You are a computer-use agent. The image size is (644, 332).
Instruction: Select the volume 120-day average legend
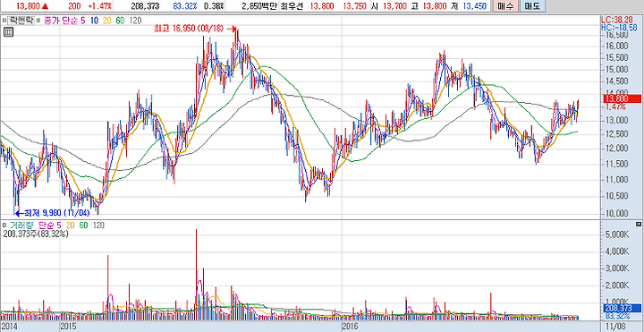tap(98, 226)
